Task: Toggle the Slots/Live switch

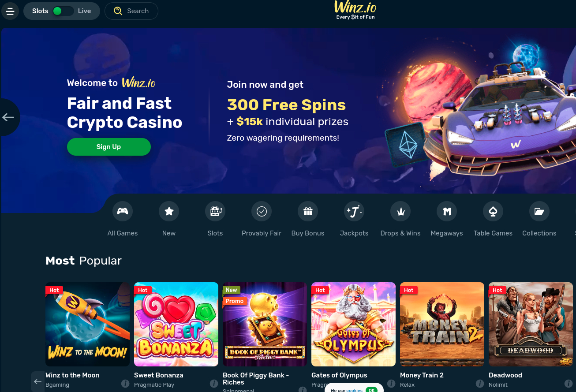Action: [62, 11]
